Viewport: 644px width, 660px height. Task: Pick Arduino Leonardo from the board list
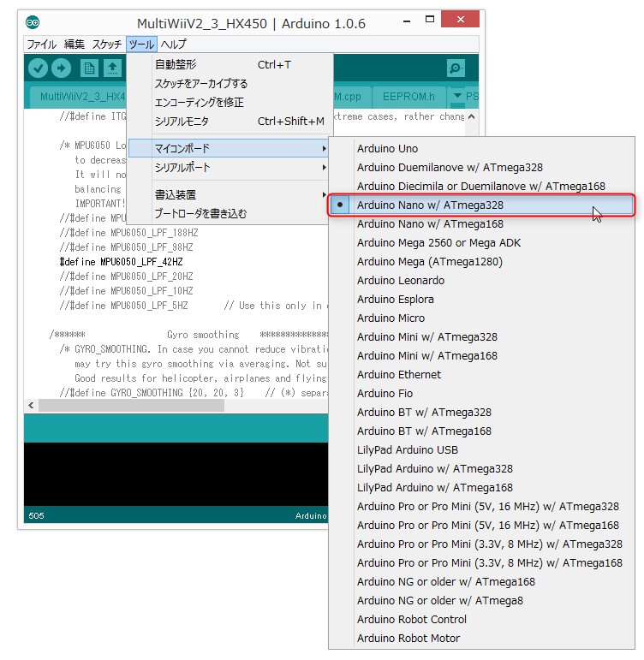point(400,281)
